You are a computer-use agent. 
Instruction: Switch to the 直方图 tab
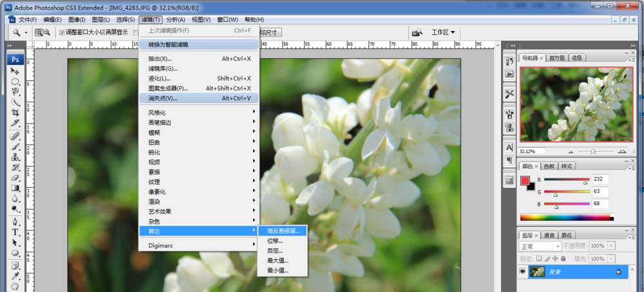pos(557,58)
